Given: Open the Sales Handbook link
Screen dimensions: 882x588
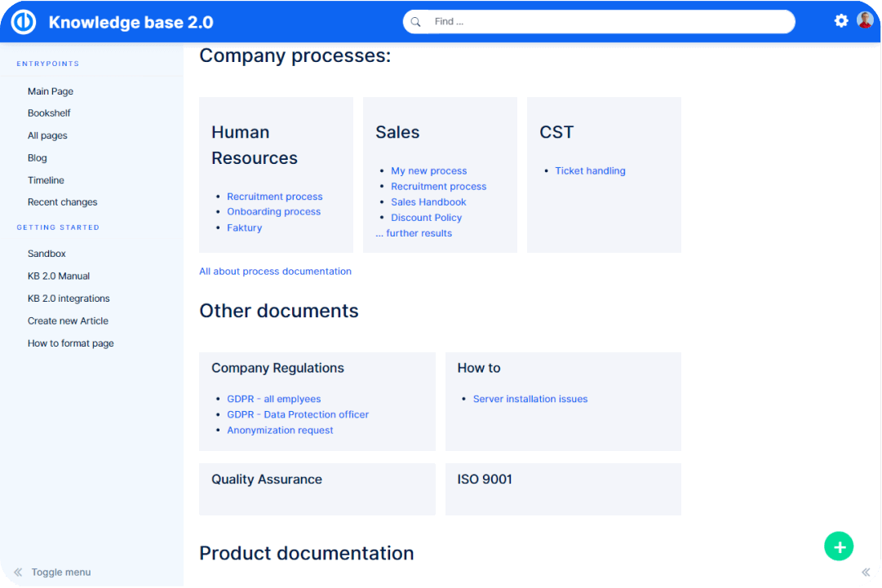Looking at the screenshot, I should tap(428, 202).
